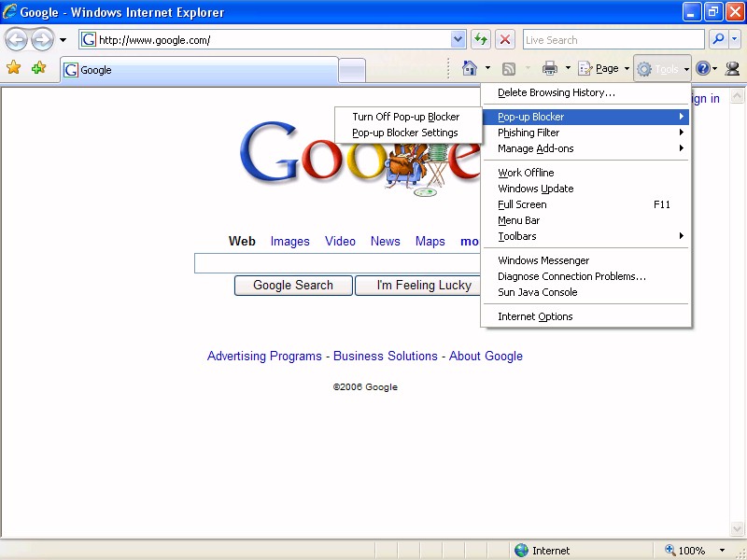Choose Work Offline
The image size is (747, 560).
(x=586, y=173)
